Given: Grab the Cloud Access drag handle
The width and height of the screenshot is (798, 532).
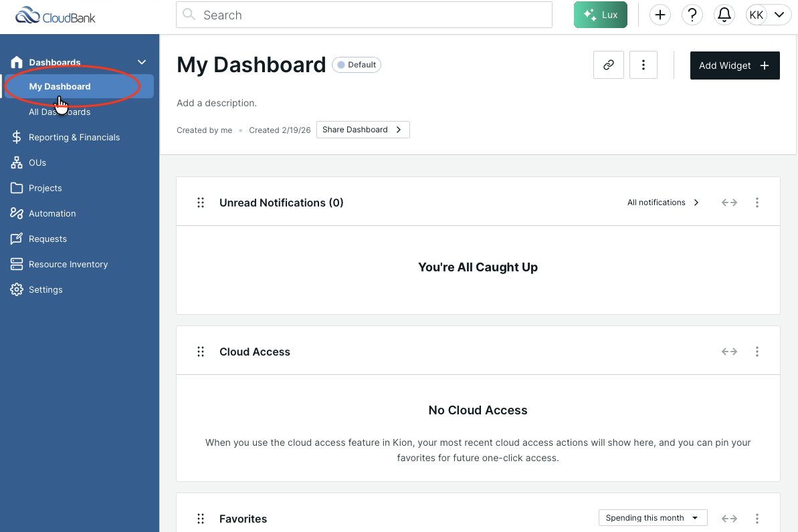Looking at the screenshot, I should tap(201, 352).
